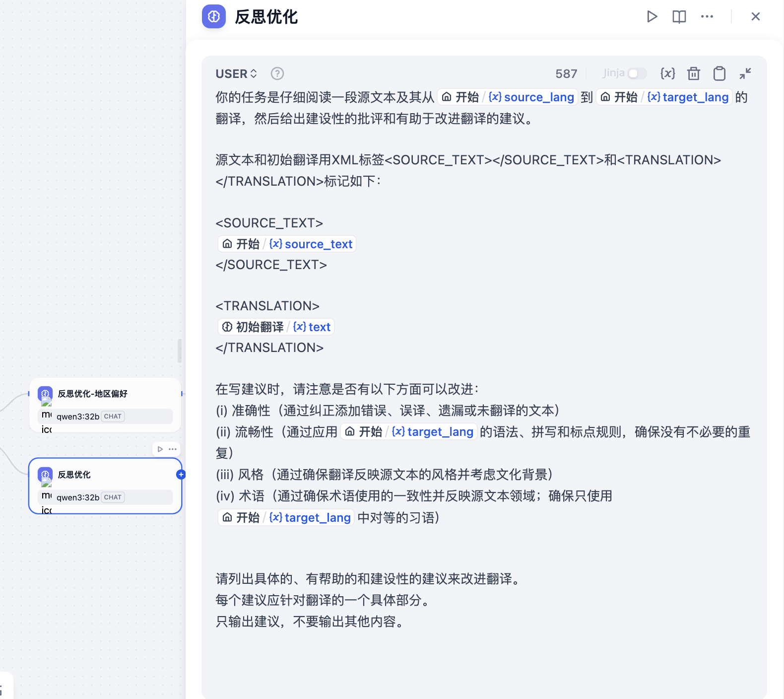Close the 反思优化 panel
This screenshot has height=699, width=784.
click(755, 16)
